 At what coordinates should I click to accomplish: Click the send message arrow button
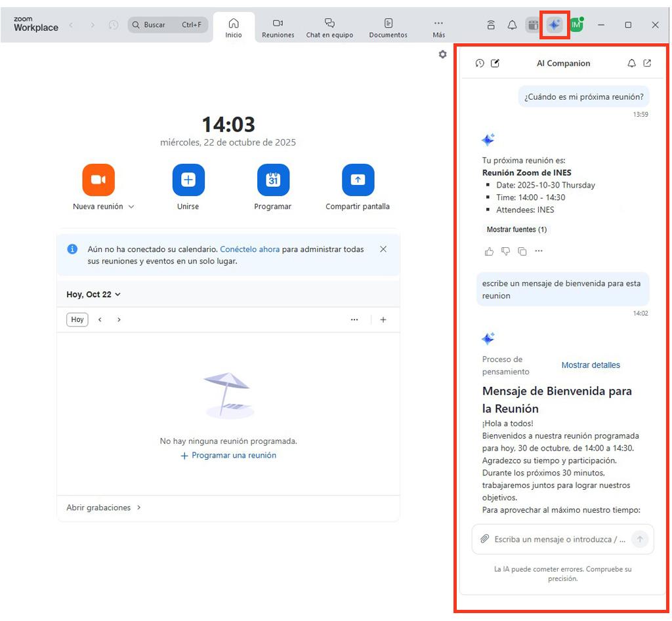(639, 539)
